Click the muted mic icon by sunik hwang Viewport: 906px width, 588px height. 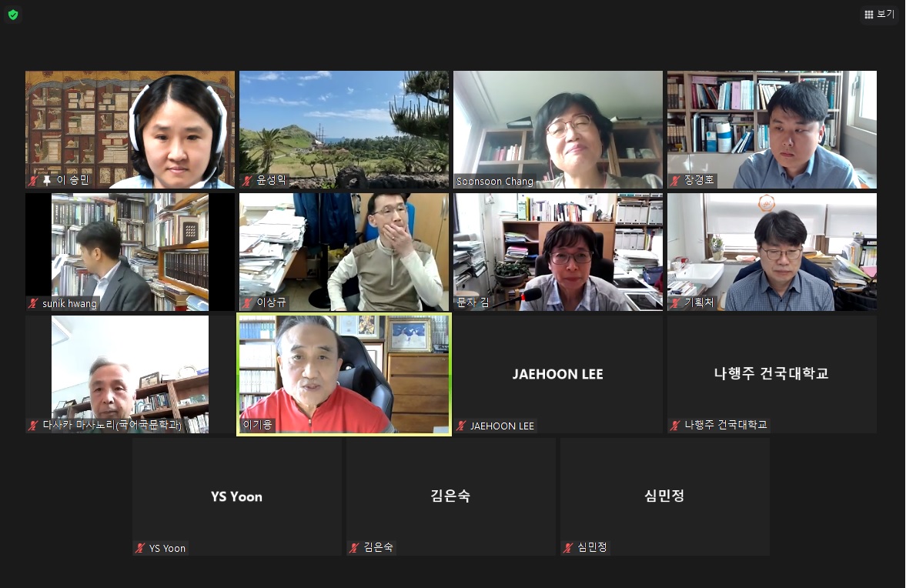pos(34,303)
